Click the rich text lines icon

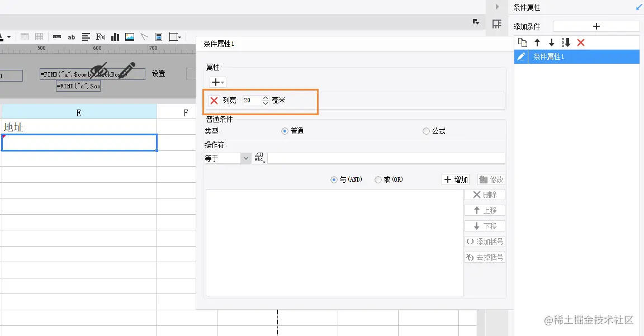tap(86, 37)
